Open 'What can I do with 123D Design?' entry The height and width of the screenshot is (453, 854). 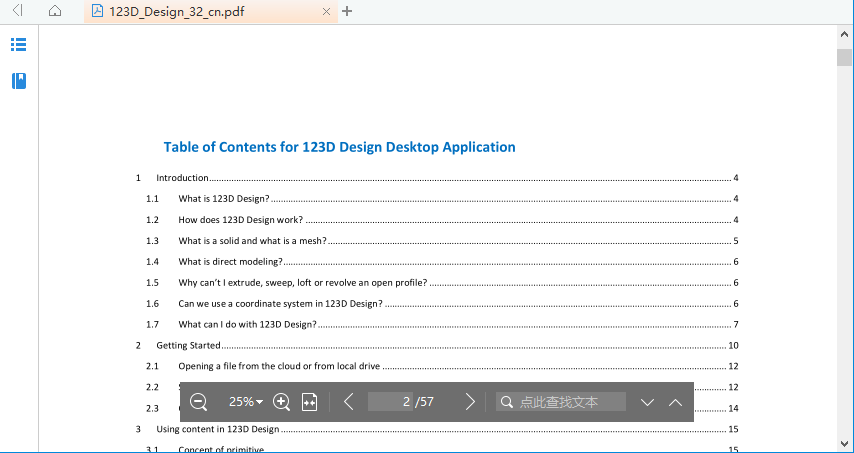[442, 325]
